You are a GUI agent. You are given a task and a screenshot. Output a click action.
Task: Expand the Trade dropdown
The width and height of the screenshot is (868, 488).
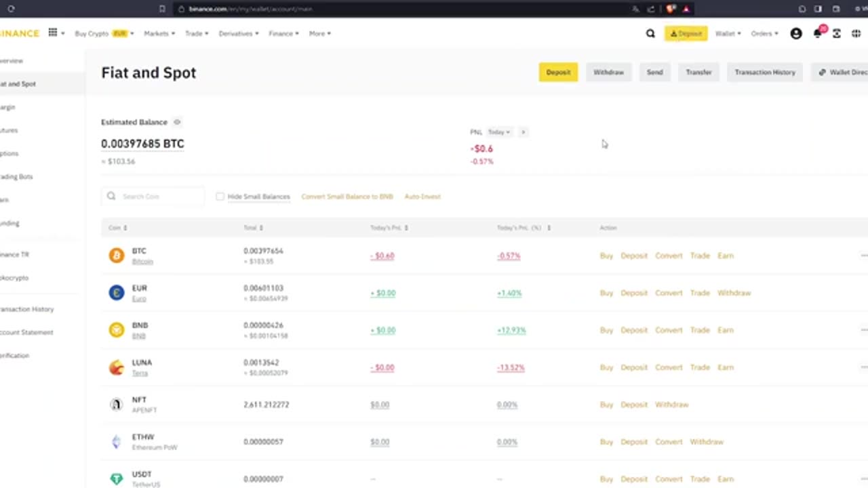tap(197, 33)
